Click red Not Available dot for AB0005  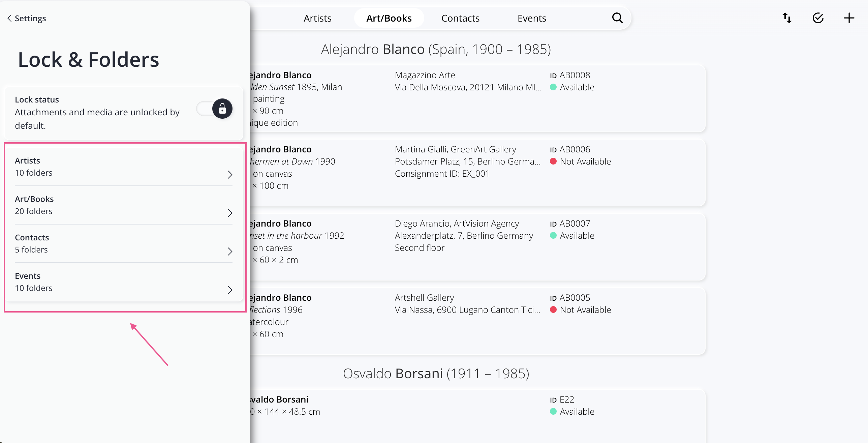point(553,310)
